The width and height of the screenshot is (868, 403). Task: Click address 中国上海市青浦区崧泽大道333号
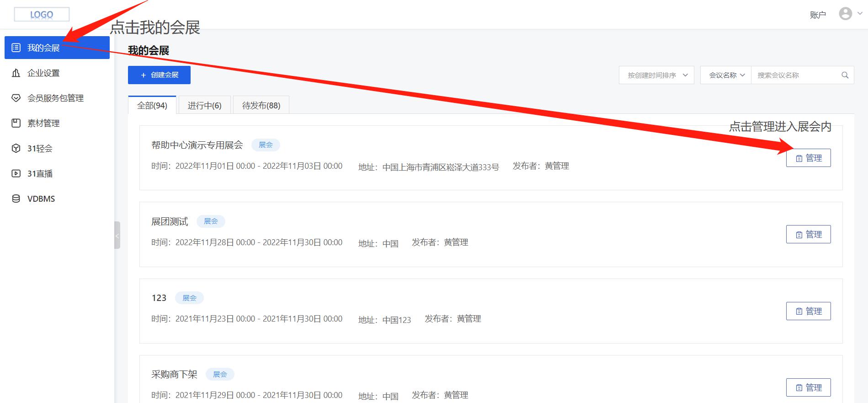coord(441,167)
